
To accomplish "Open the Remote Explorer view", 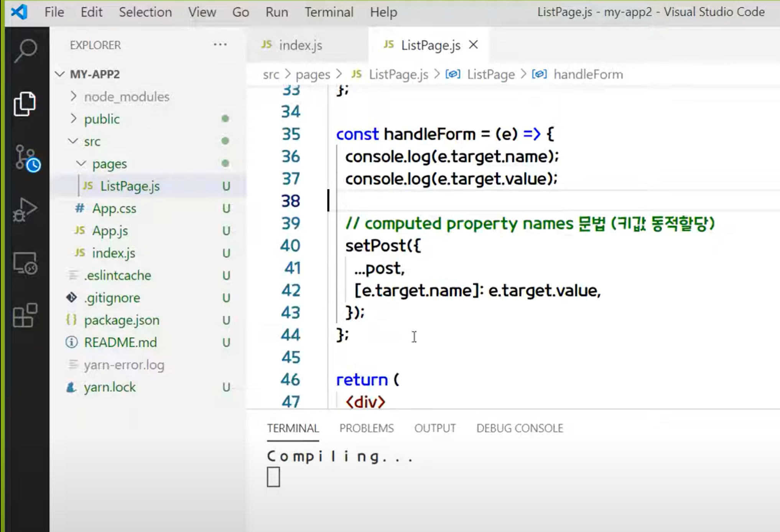I will click(25, 263).
